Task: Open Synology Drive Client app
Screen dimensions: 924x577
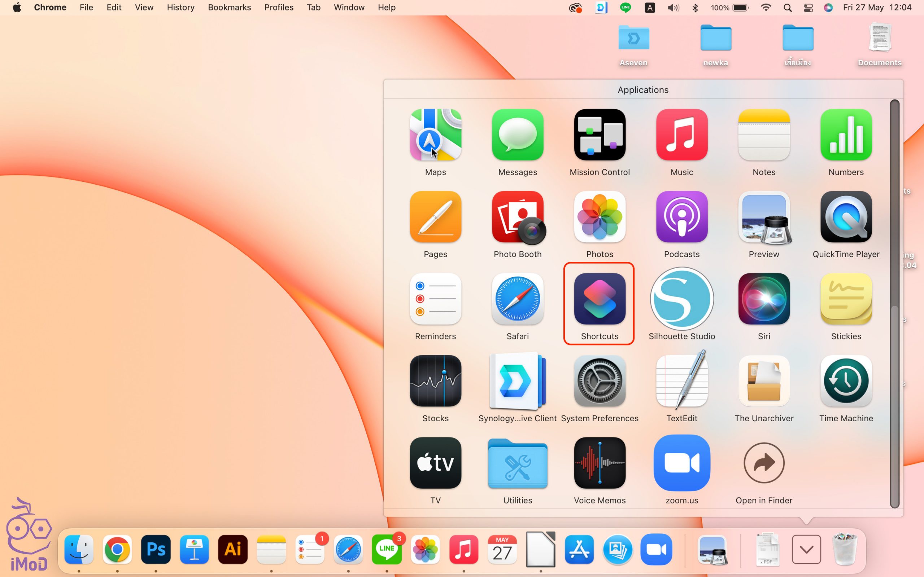Action: pyautogui.click(x=517, y=381)
